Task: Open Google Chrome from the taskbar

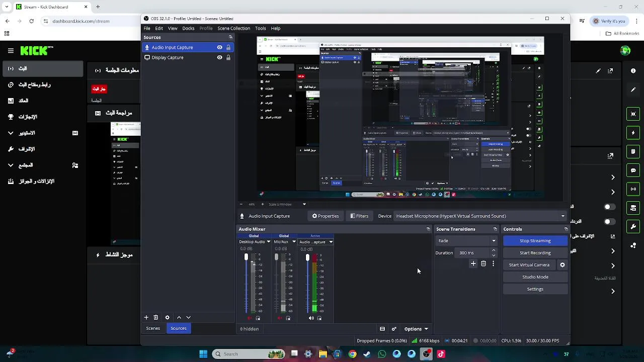Action: click(352, 354)
